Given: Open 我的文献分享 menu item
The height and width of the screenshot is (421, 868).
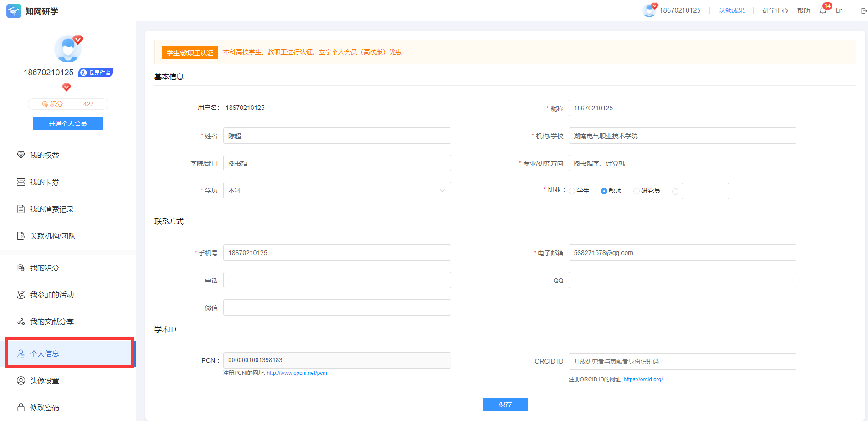Looking at the screenshot, I should tap(52, 322).
